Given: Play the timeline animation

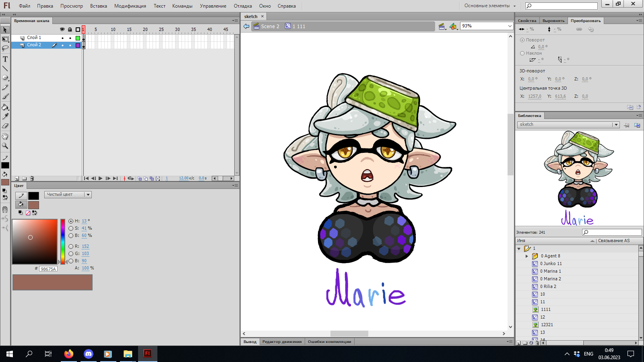Looking at the screenshot, I should coord(101,179).
